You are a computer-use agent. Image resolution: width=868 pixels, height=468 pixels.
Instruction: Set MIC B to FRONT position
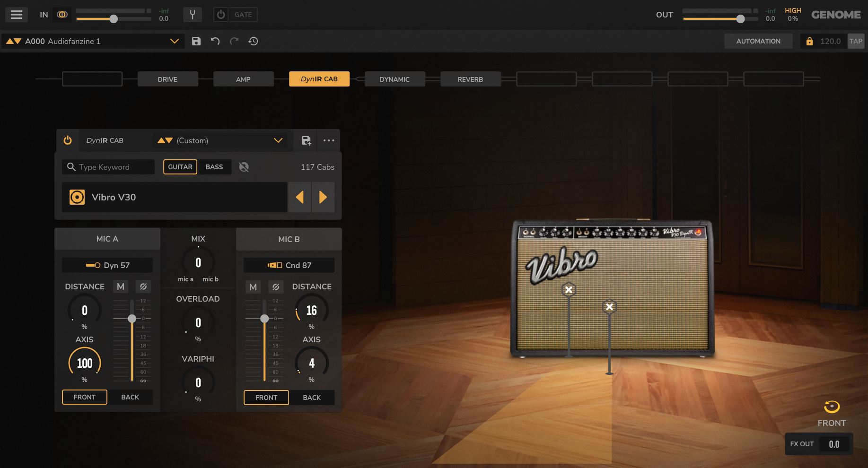coord(266,398)
